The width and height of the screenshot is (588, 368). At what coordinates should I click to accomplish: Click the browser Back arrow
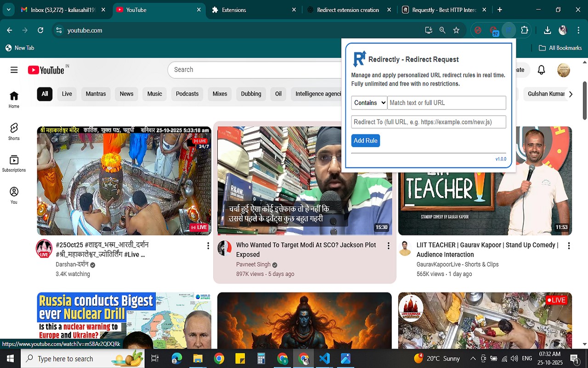click(10, 30)
